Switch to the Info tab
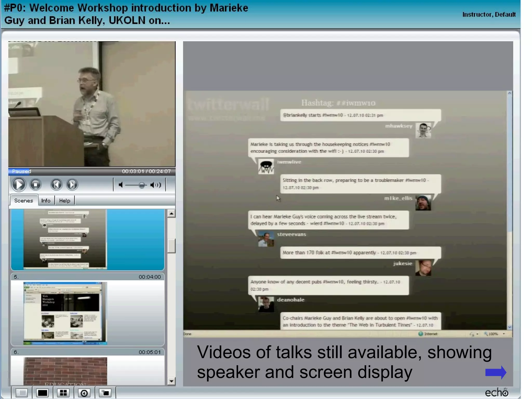532x399 pixels. click(46, 201)
